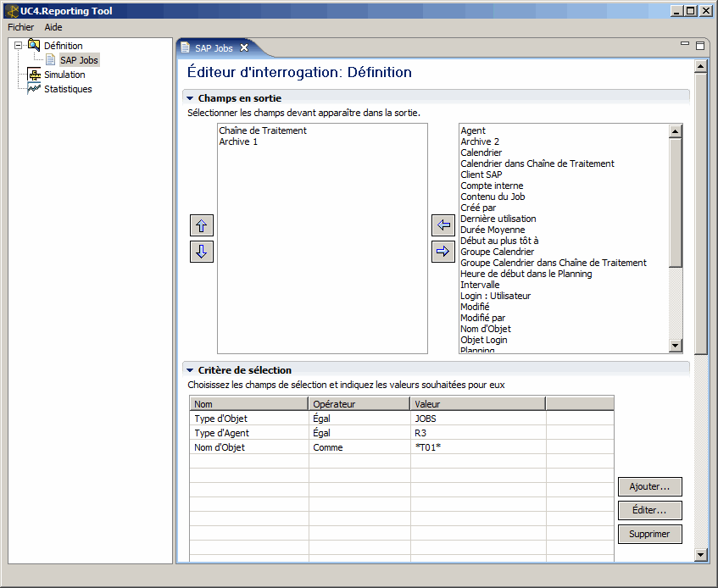Maximize the editor panel view
718x588 pixels.
(x=700, y=45)
